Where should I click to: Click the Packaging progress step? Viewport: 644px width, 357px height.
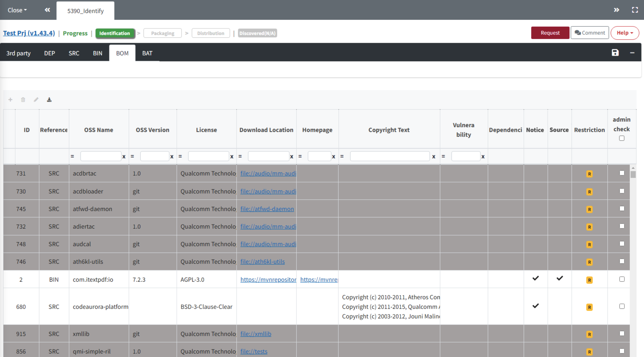click(162, 33)
